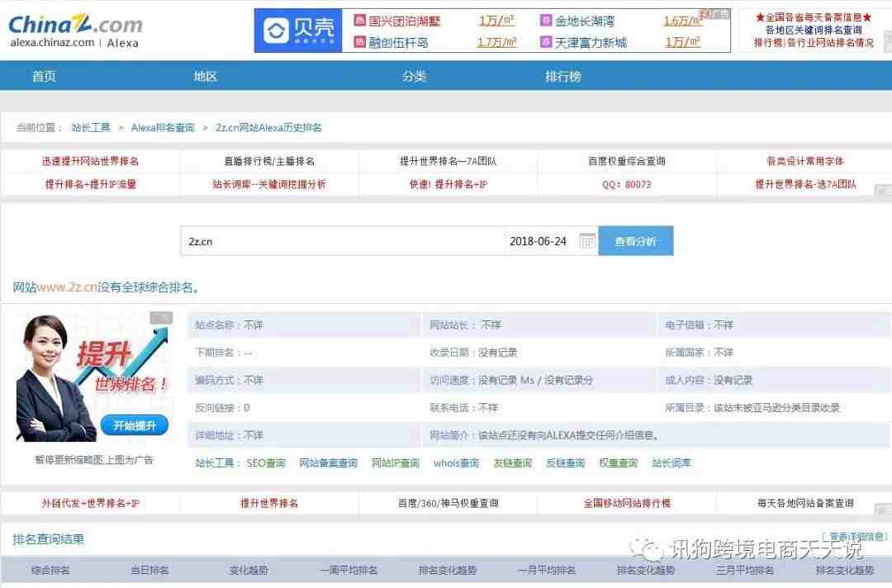Open the 排行榜 nav tab

(563, 76)
